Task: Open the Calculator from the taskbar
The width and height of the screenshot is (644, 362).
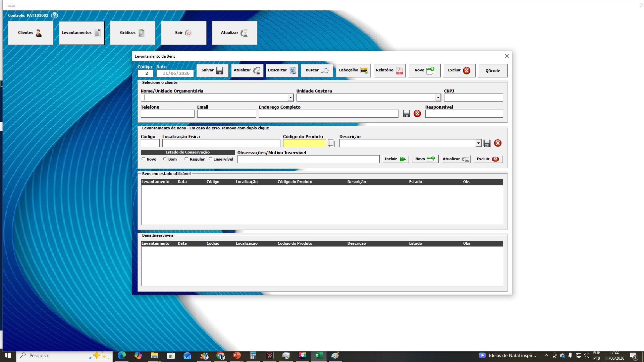Action: [253, 356]
